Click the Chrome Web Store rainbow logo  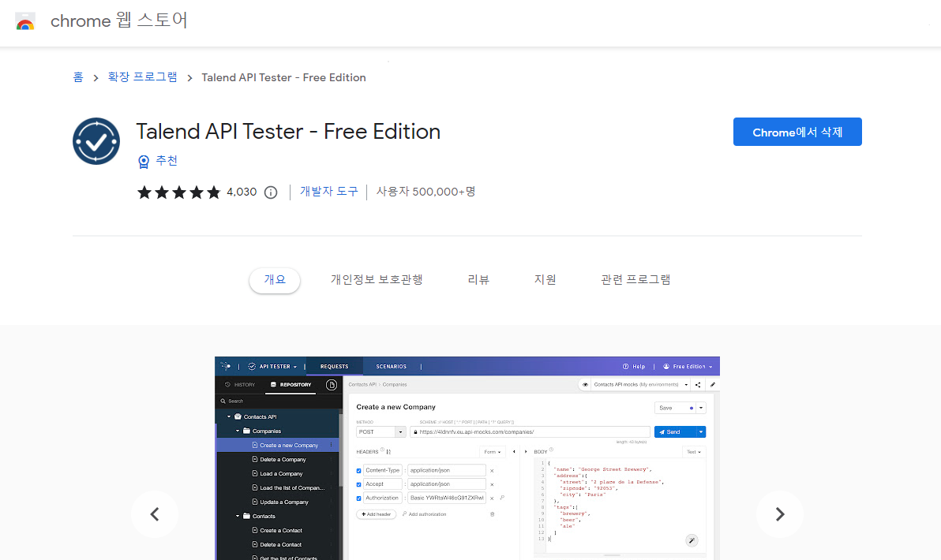coord(25,21)
